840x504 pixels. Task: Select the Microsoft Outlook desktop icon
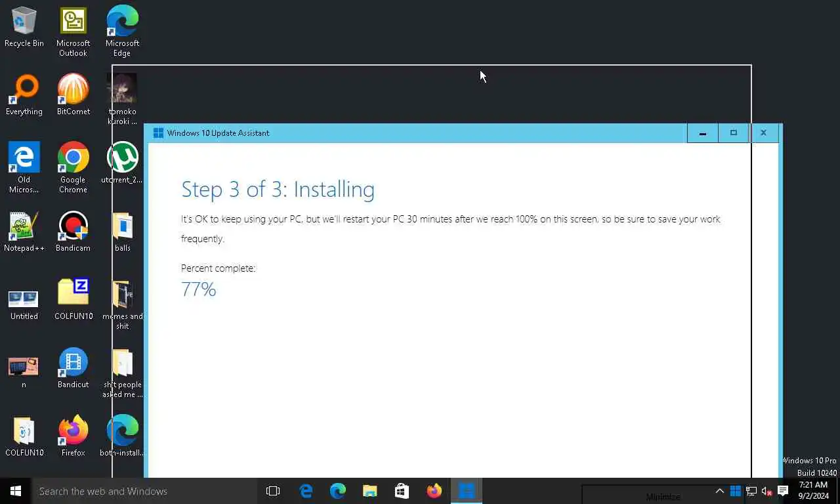(x=73, y=32)
